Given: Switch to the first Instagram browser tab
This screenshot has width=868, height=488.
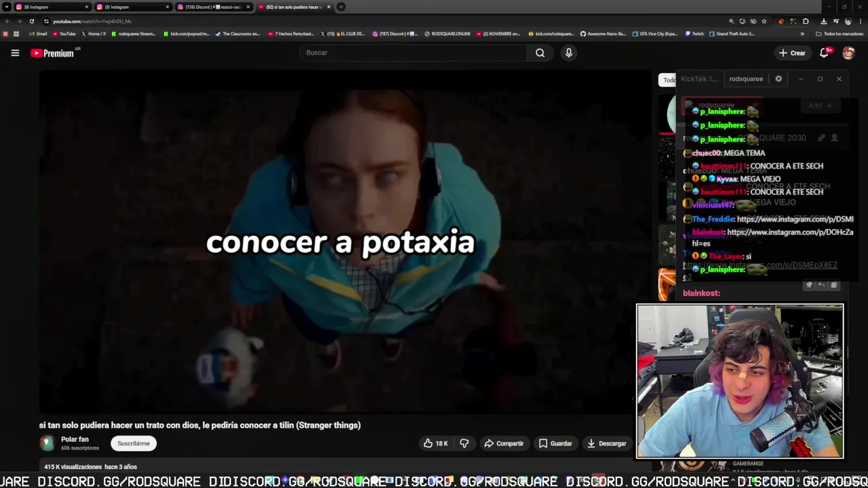Looking at the screenshot, I should [53, 7].
